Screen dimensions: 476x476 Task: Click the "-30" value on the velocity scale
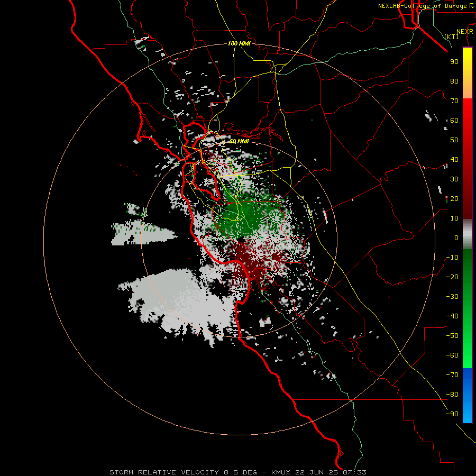452,297
